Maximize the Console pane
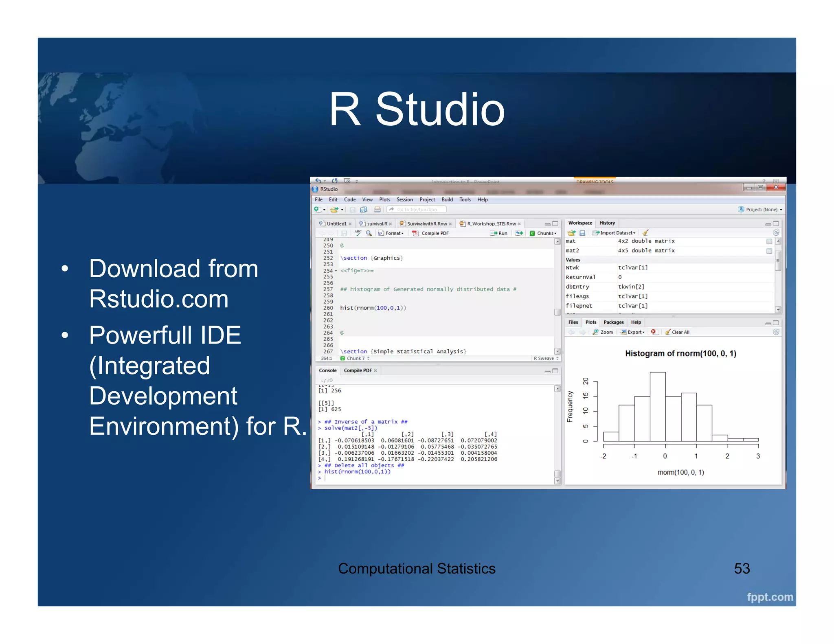Image resolution: width=834 pixels, height=644 pixels. 555,371
